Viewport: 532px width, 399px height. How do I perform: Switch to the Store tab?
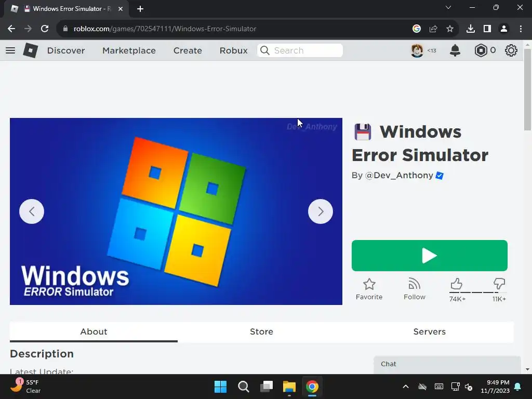pos(261,331)
